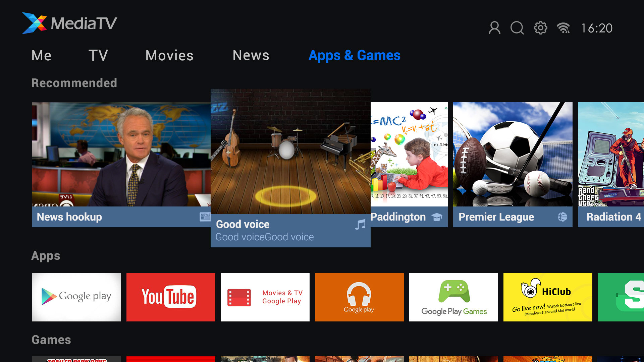
Task: Select the News tab
Action: [251, 55]
